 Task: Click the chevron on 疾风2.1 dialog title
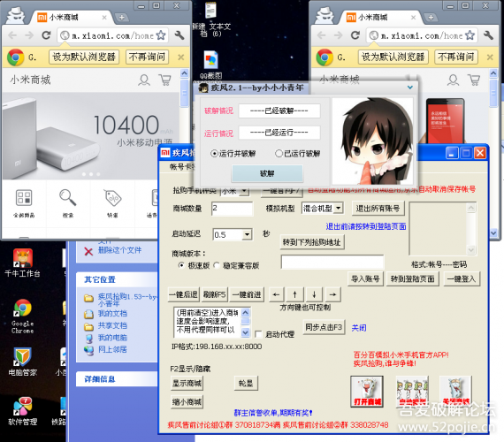pyautogui.click(x=410, y=88)
